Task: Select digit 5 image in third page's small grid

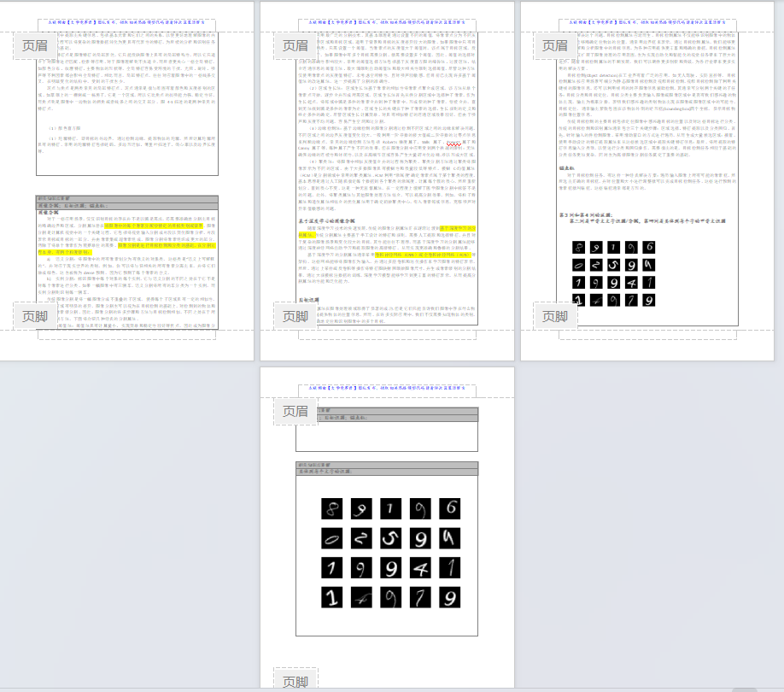Action: pyautogui.click(x=613, y=265)
